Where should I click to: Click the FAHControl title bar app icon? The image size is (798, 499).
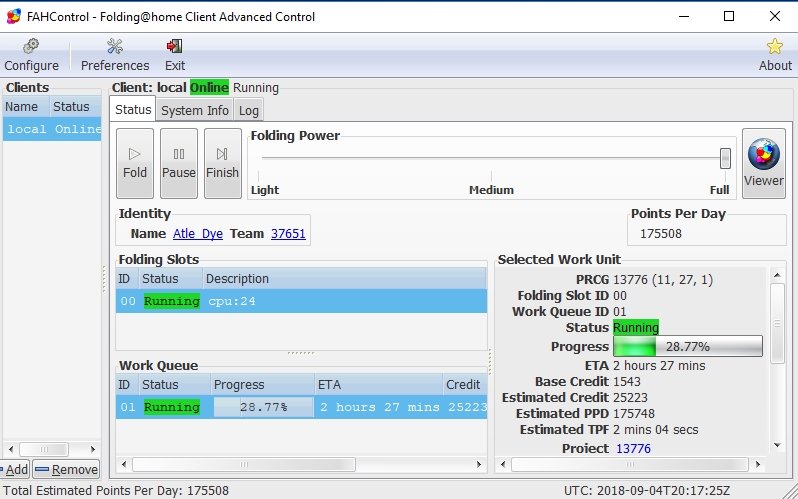pyautogui.click(x=14, y=16)
